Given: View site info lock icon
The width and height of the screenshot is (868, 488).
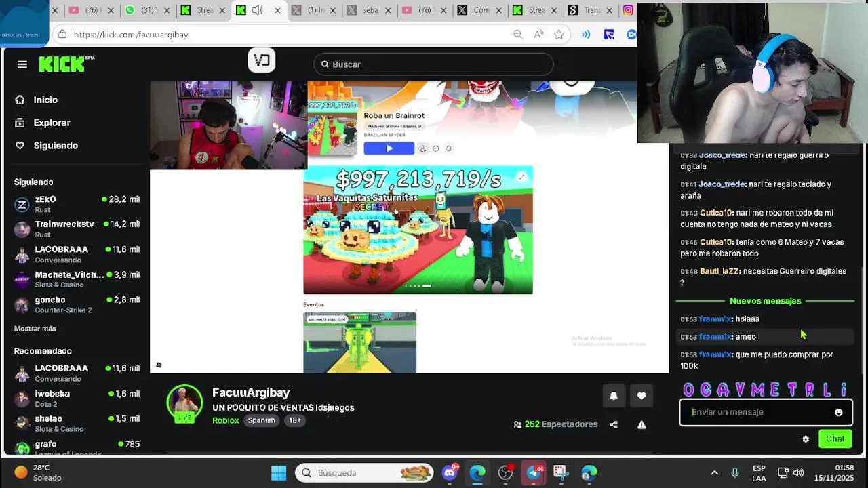Looking at the screenshot, I should (x=62, y=35).
